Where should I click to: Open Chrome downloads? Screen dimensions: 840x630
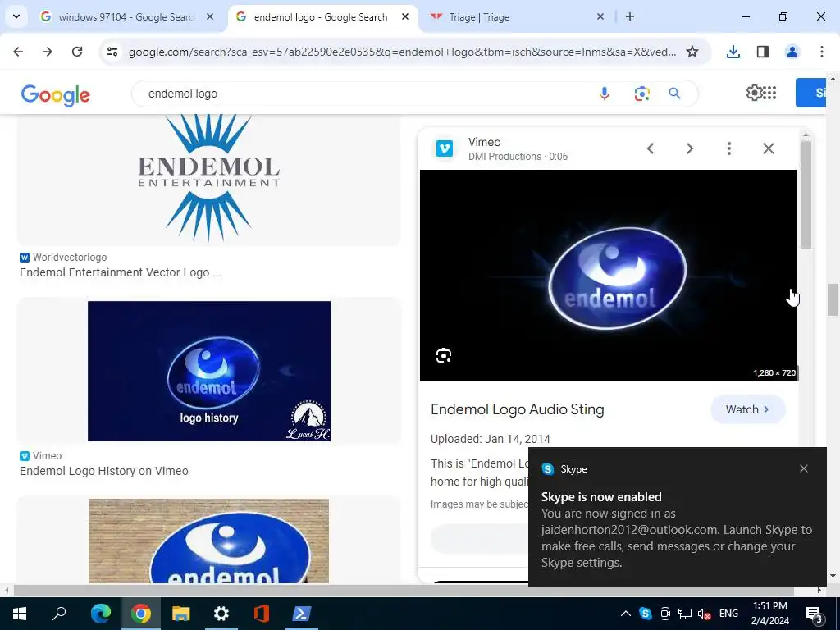[x=733, y=52]
